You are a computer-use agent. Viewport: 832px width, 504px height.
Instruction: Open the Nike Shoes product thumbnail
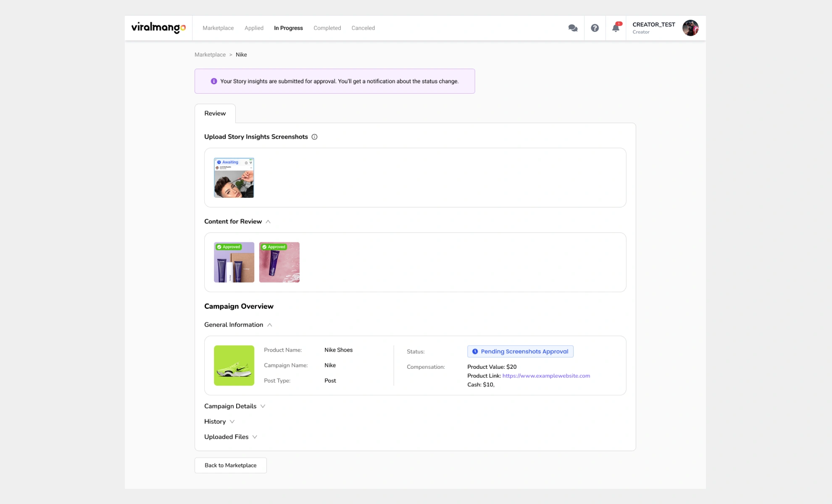click(234, 365)
